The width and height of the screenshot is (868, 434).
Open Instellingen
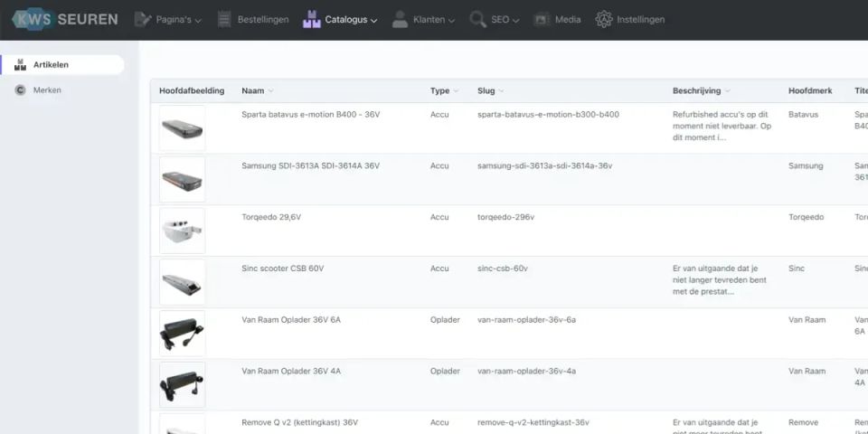pyautogui.click(x=630, y=19)
